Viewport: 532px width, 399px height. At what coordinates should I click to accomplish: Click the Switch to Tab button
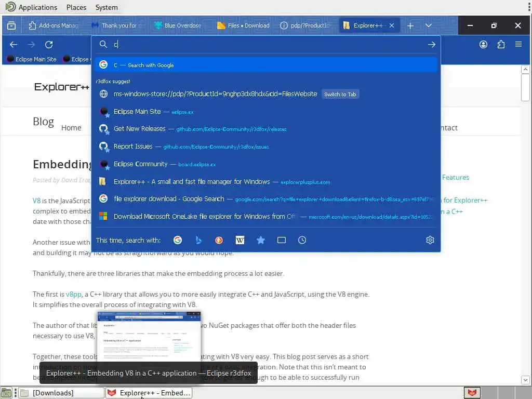(340, 95)
